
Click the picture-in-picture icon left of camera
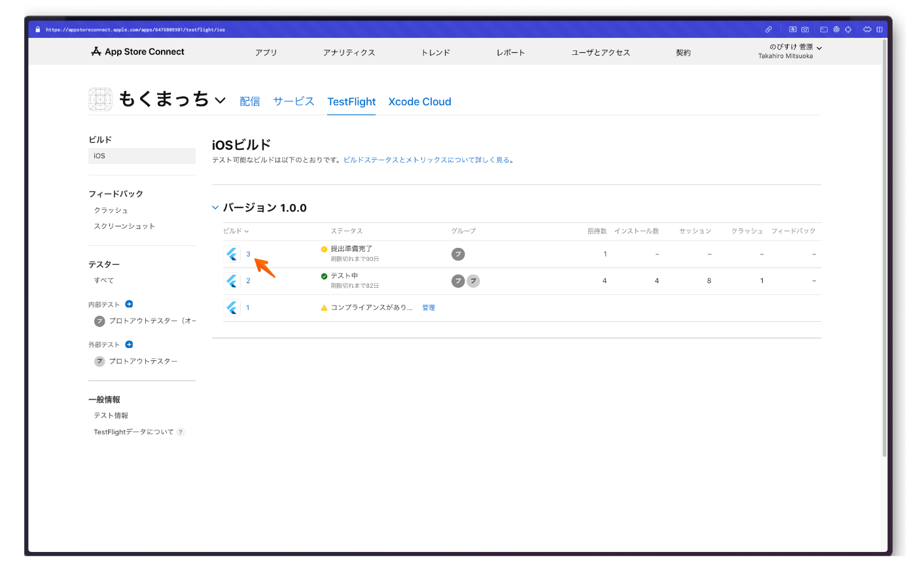[793, 29]
